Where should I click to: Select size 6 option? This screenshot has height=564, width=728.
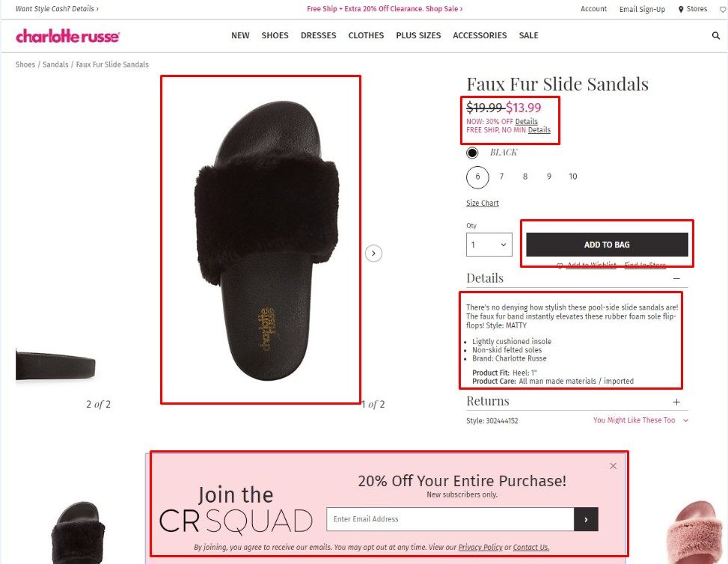click(477, 177)
